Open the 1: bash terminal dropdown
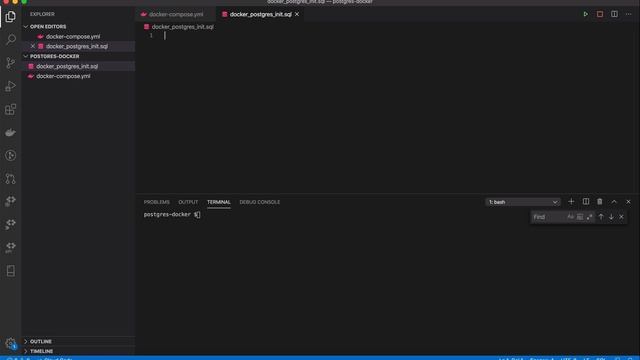This screenshot has height=360, width=640. tap(523, 202)
